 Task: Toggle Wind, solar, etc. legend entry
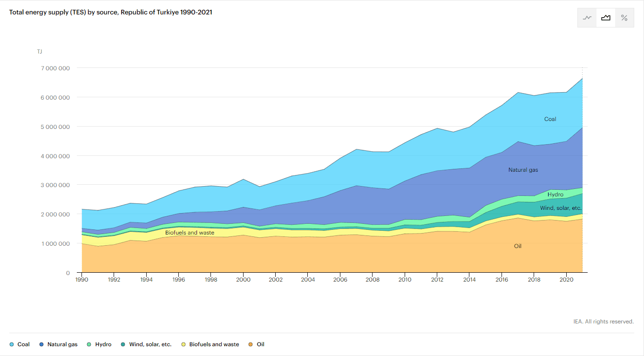tap(146, 344)
